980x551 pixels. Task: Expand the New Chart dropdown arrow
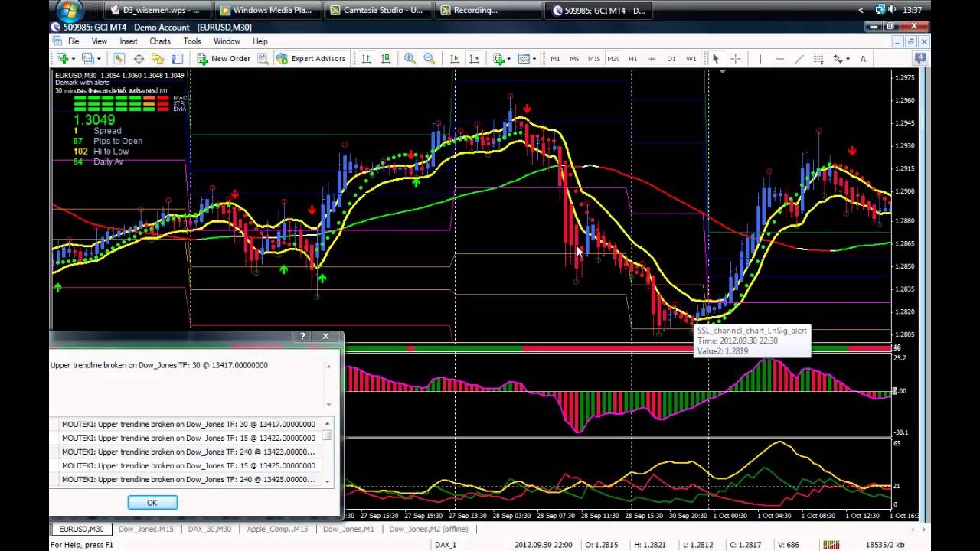pyautogui.click(x=73, y=59)
